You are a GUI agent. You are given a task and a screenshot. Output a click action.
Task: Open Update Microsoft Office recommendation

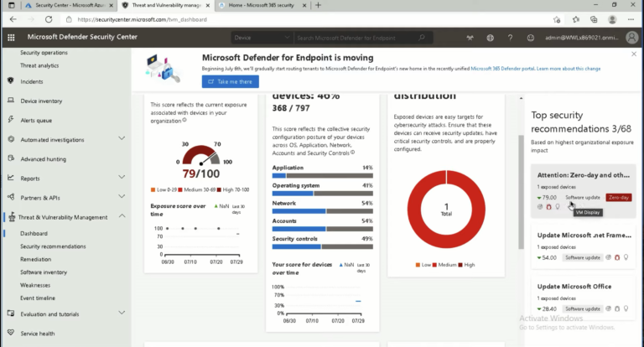tap(584, 298)
